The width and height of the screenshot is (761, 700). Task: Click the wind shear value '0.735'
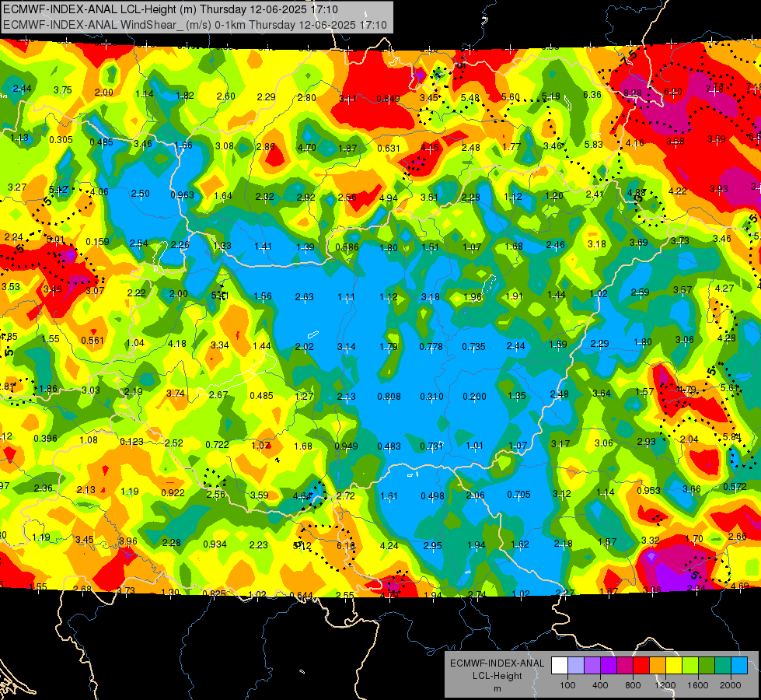pos(473,347)
